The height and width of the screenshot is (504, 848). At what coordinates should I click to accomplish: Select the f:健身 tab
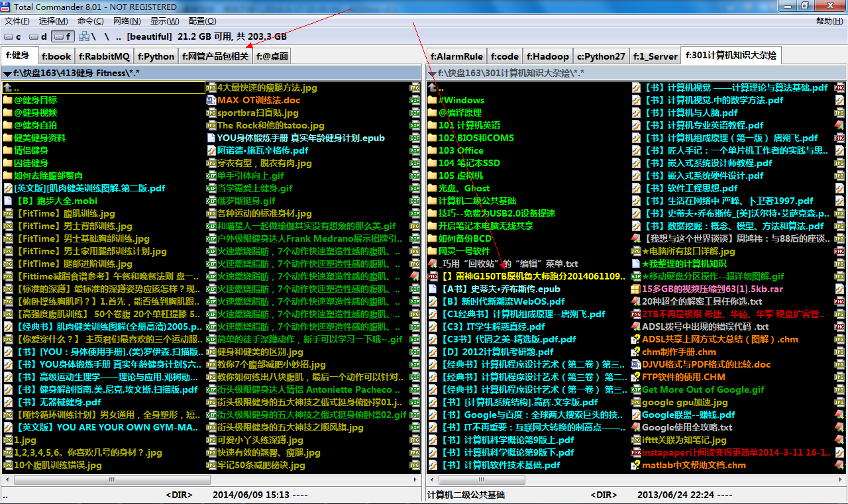(19, 55)
